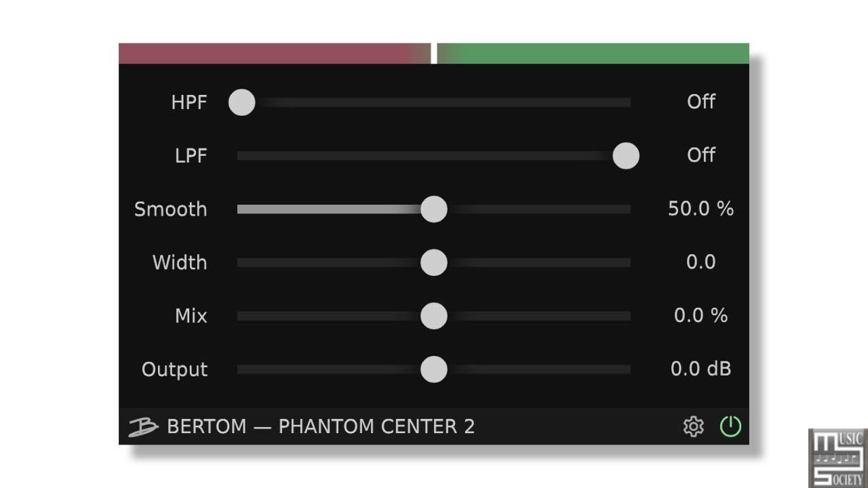The width and height of the screenshot is (868, 488).
Task: Click the Music Society watermark logo
Action: click(837, 457)
